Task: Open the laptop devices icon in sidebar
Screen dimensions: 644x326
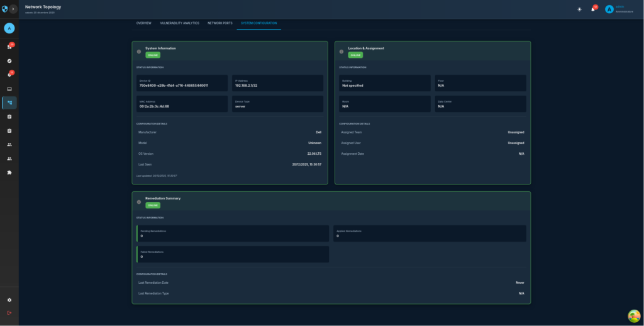Action: pyautogui.click(x=9, y=89)
